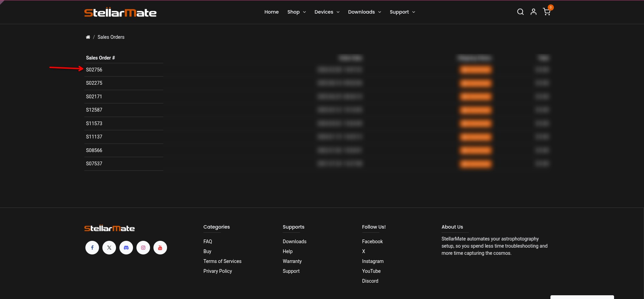644x299 pixels.
Task: Open the Downloads link in footer Supports
Action: pos(295,242)
